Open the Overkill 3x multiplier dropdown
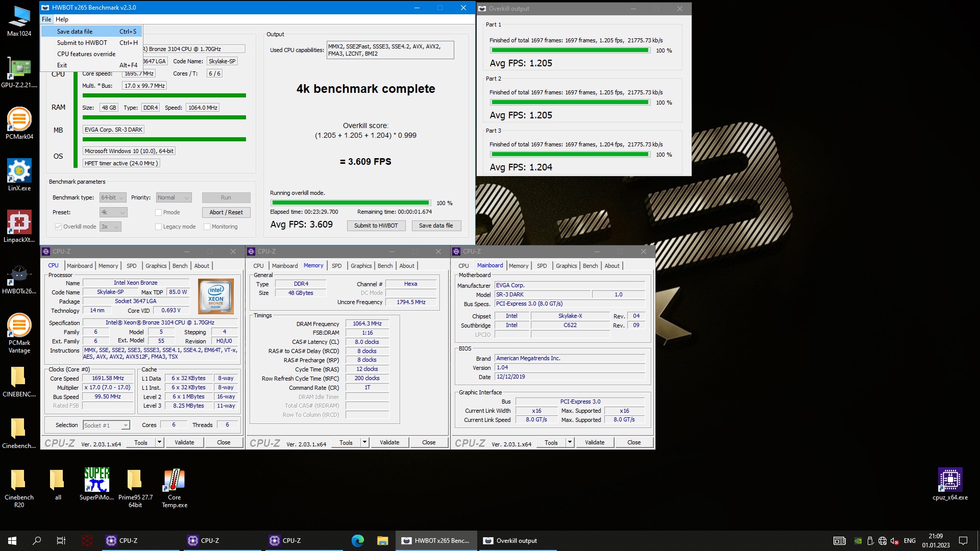980x551 pixels. (x=110, y=227)
